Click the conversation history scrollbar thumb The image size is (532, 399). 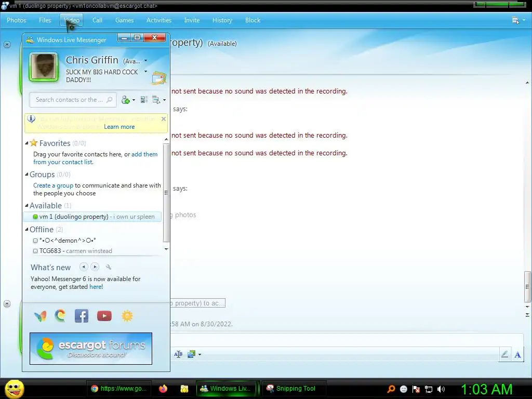pyautogui.click(x=527, y=286)
